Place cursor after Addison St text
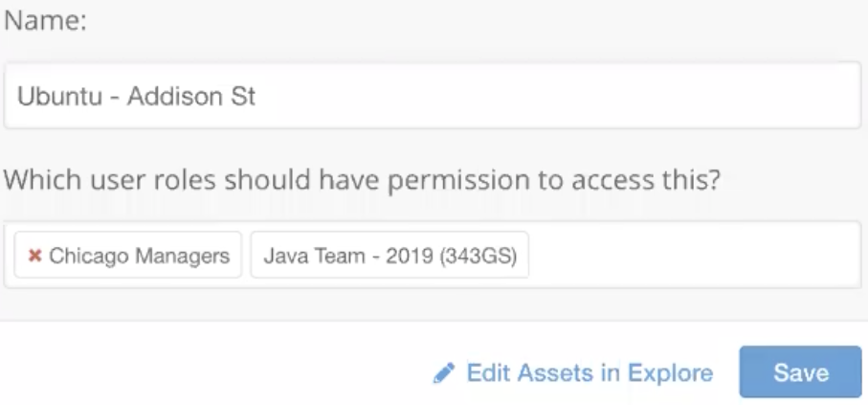The width and height of the screenshot is (868, 405). (256, 97)
